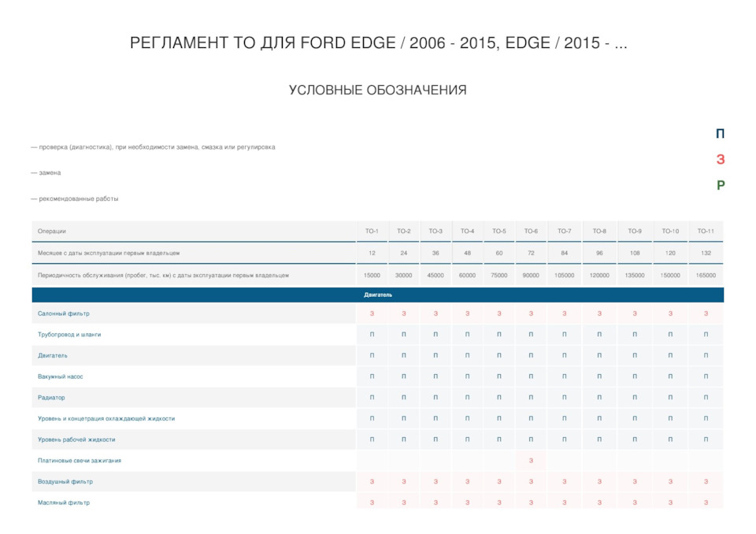The height and width of the screenshot is (534, 756).
Task: Click Масляный фильтр З under ТО-5
Action: tap(499, 502)
